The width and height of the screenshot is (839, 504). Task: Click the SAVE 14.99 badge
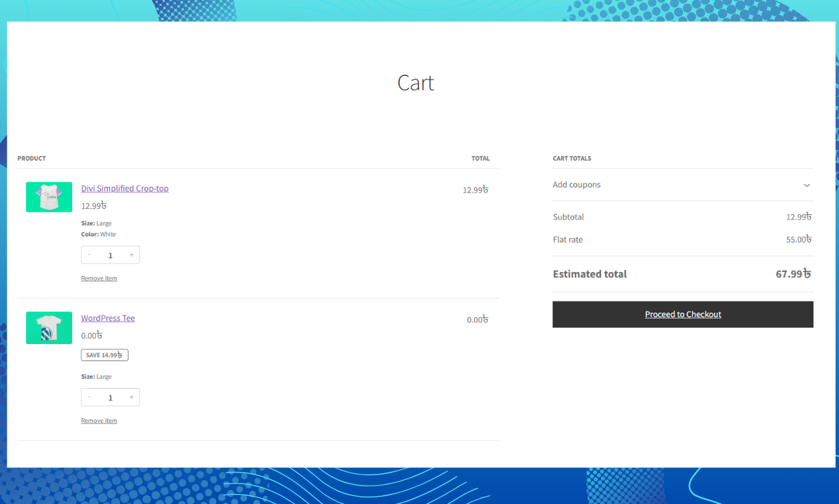coord(104,355)
